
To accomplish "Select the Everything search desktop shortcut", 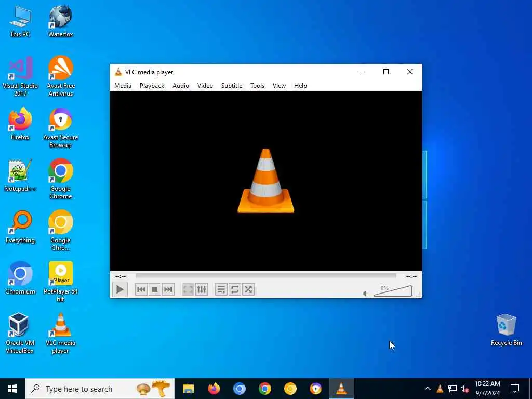I will [20, 228].
